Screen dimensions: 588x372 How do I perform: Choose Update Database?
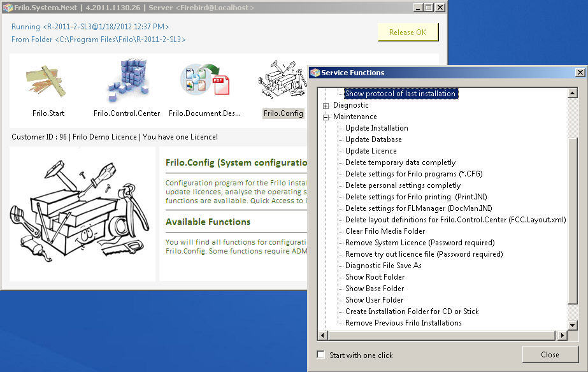coord(373,139)
